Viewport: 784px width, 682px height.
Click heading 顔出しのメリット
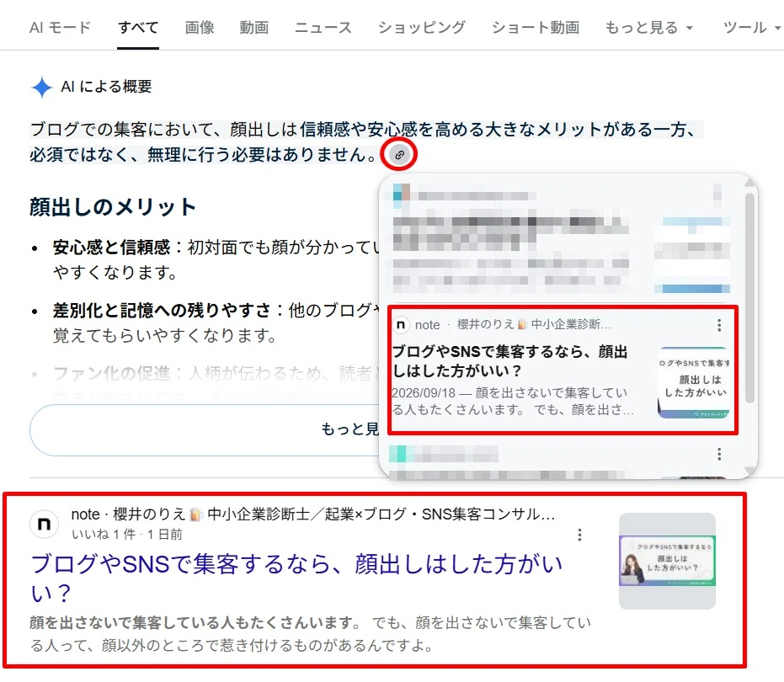click(113, 206)
